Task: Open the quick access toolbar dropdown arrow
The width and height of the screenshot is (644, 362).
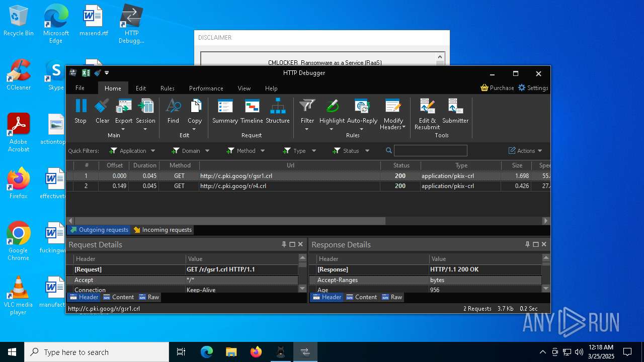Action: [107, 73]
